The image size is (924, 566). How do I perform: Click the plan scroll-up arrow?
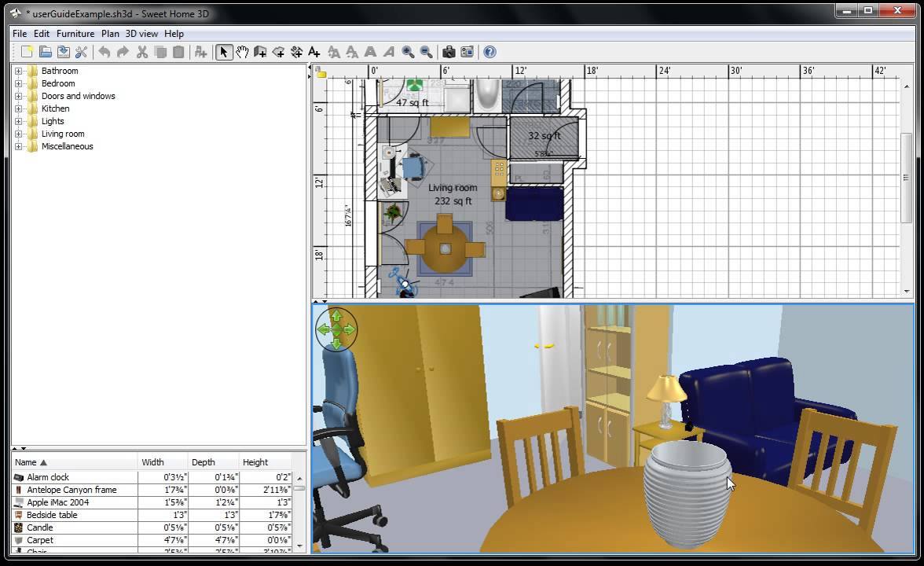[907, 86]
